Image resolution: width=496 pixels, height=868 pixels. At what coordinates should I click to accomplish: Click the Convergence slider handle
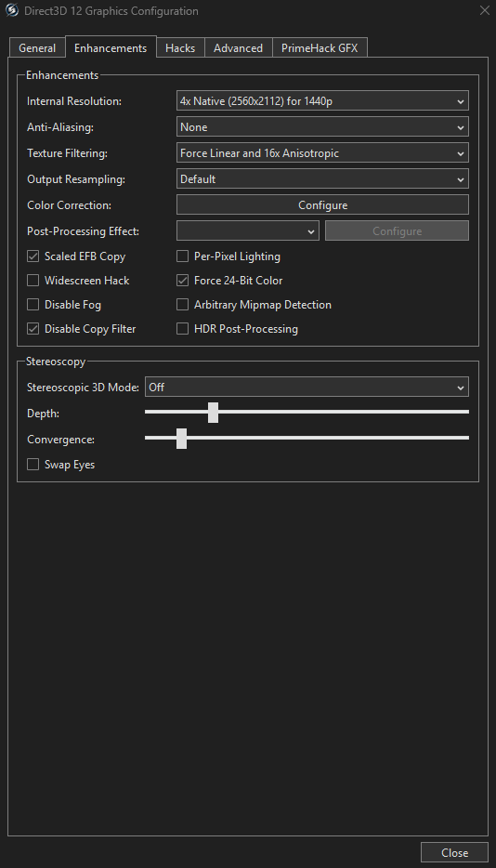181,439
